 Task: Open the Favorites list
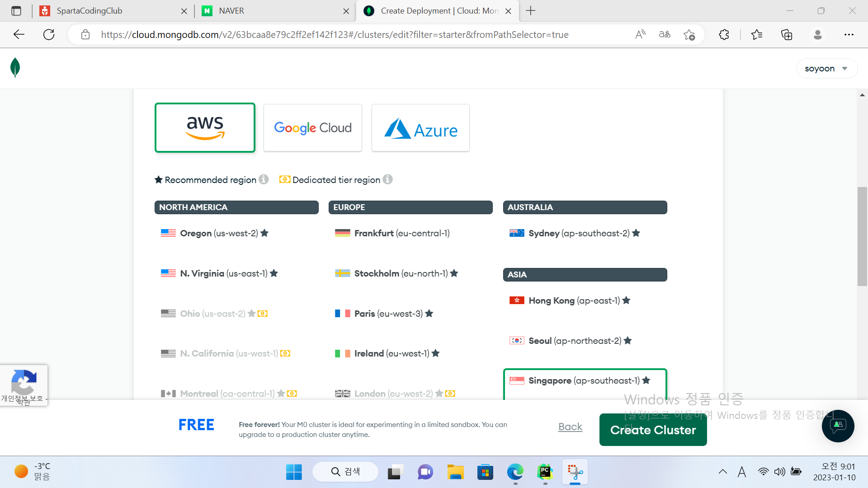coord(757,35)
